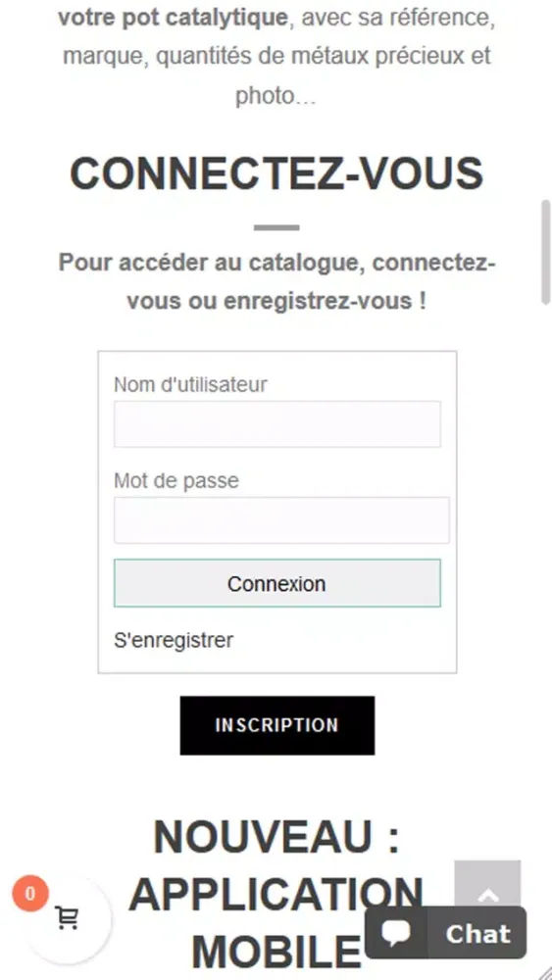552x980 pixels.
Task: Click the "Nom d'utilisateur" field label
Action: pyautogui.click(x=190, y=384)
